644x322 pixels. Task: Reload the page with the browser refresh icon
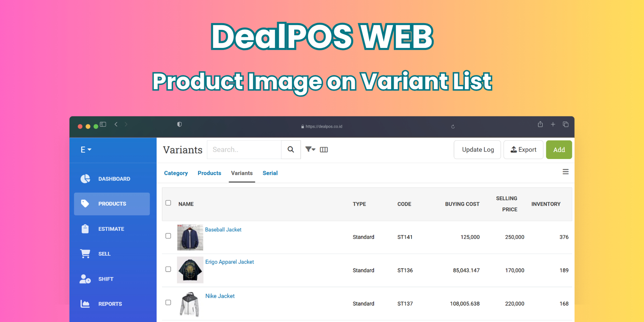[453, 126]
